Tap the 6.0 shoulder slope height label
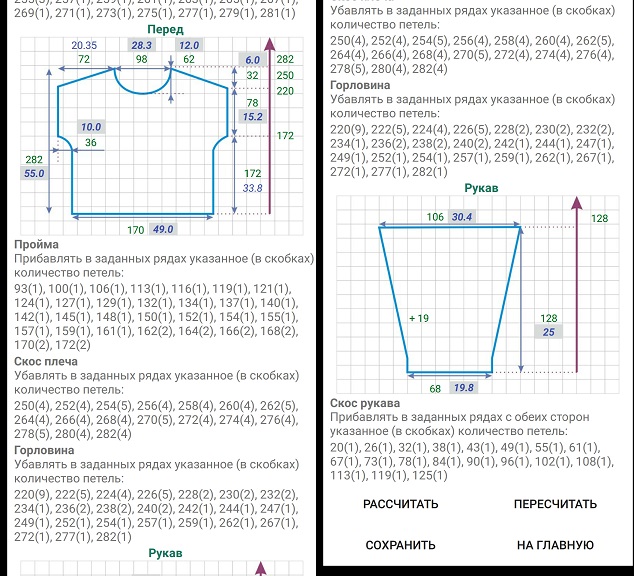This screenshot has width=634, height=576. (x=253, y=60)
